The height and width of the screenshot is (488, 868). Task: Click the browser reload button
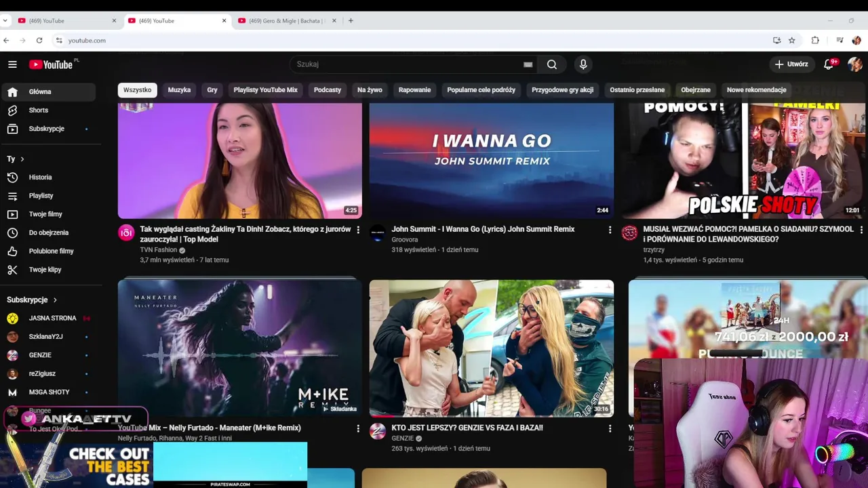click(x=39, y=41)
